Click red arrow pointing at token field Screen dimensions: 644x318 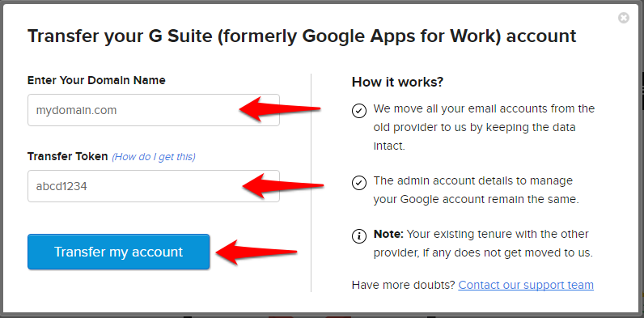click(x=282, y=186)
